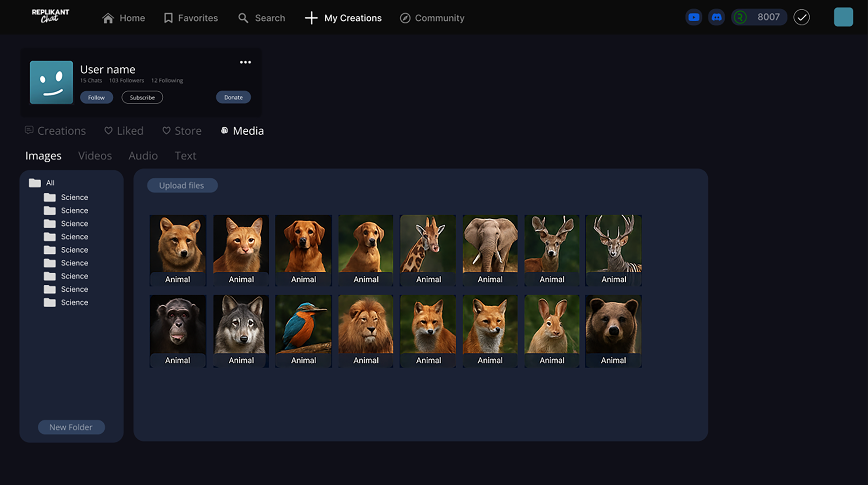Click the Upload files button
This screenshot has height=485, width=868.
tap(182, 185)
